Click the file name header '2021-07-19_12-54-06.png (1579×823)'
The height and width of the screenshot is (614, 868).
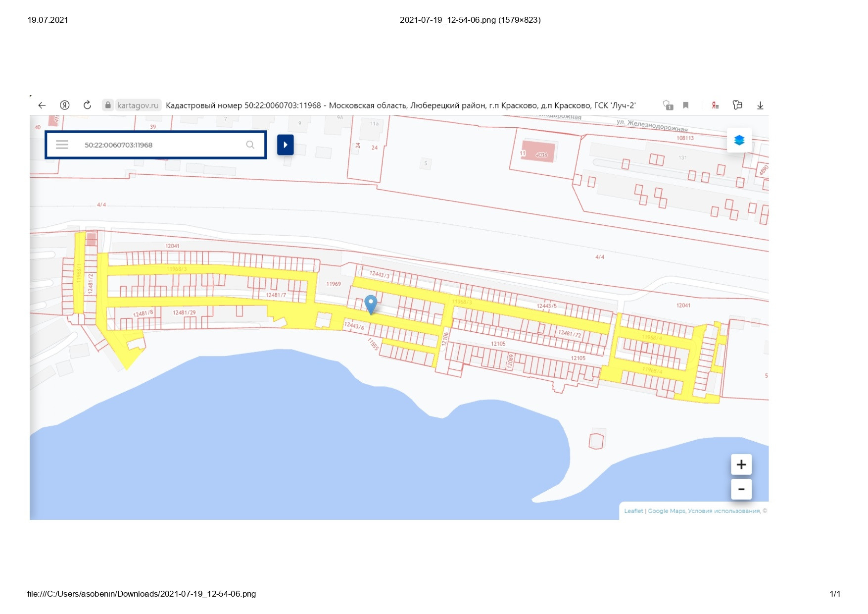[x=470, y=20]
